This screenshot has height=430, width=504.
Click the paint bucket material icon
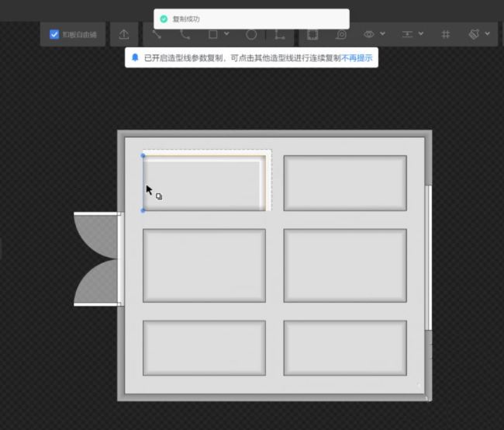(474, 35)
